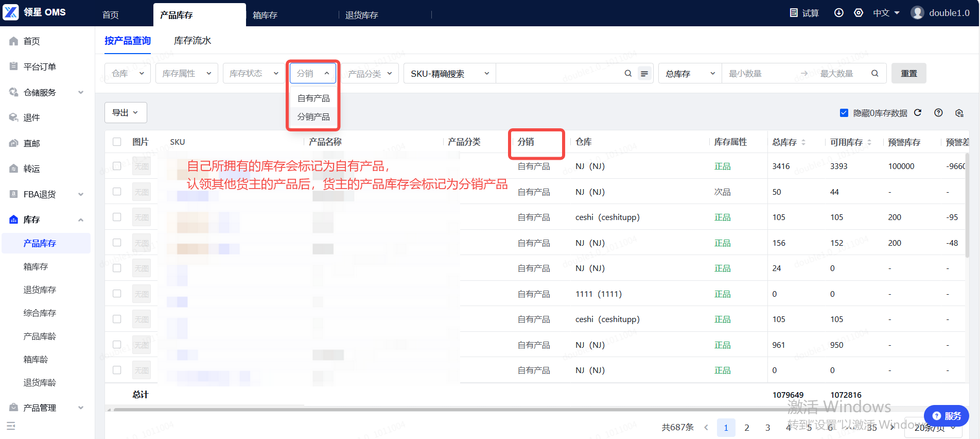Screen dimensions: 980x439
Task: Uncheck 隐藏0库存数据 checkbox
Action: (x=844, y=113)
